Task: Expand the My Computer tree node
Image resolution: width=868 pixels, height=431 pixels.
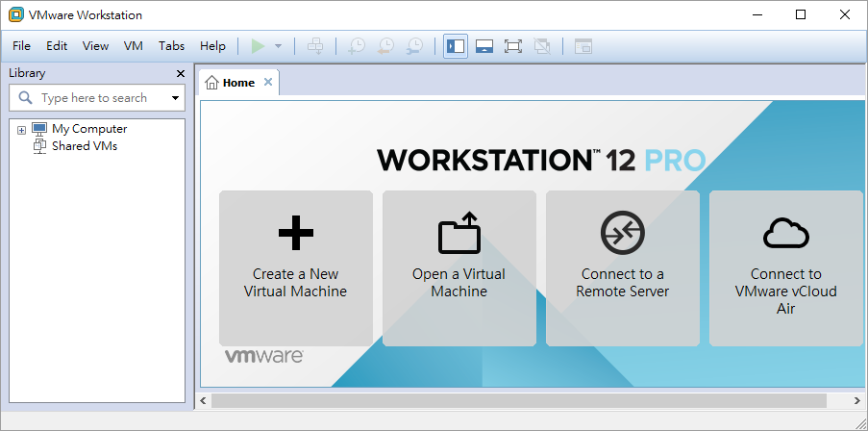Action: click(21, 130)
